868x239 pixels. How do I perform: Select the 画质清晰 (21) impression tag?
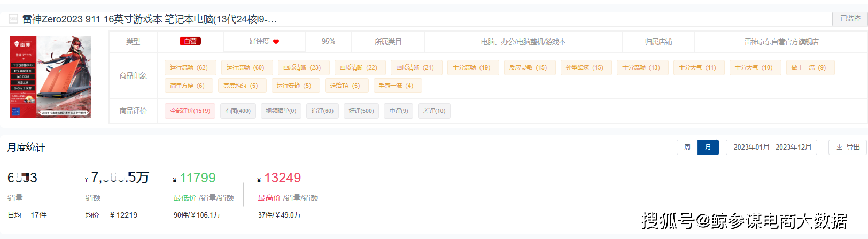pos(416,67)
